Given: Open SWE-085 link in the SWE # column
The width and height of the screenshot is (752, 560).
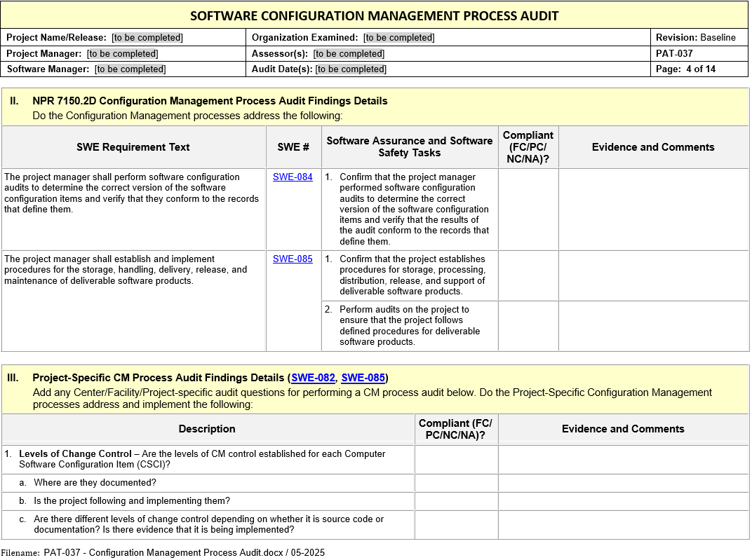Looking at the screenshot, I should 293,259.
